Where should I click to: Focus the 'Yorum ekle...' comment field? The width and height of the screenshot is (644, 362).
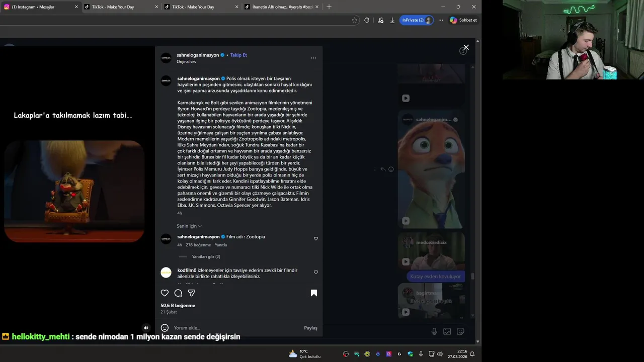point(236,328)
